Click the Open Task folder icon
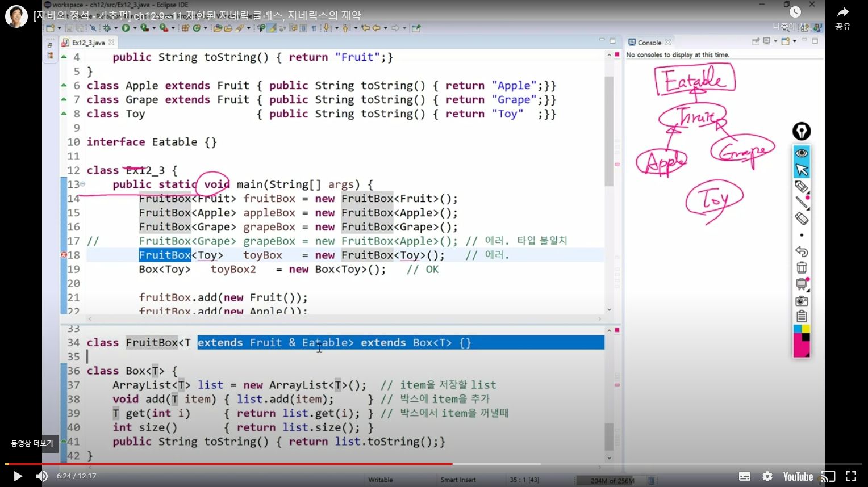Image resolution: width=868 pixels, height=487 pixels. (228, 28)
